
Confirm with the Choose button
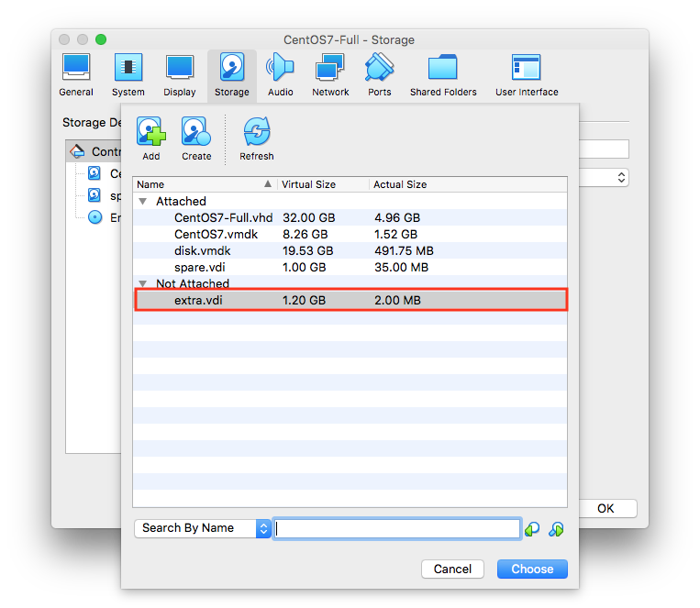click(533, 569)
